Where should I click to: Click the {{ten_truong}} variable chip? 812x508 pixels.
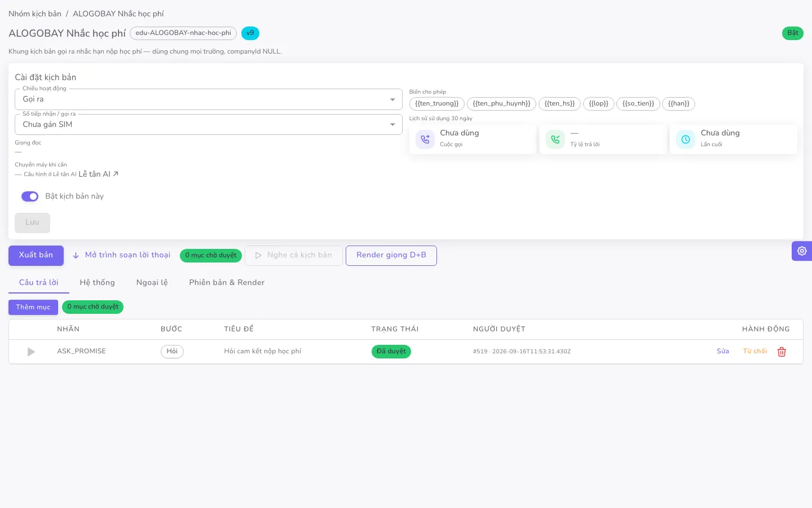437,104
